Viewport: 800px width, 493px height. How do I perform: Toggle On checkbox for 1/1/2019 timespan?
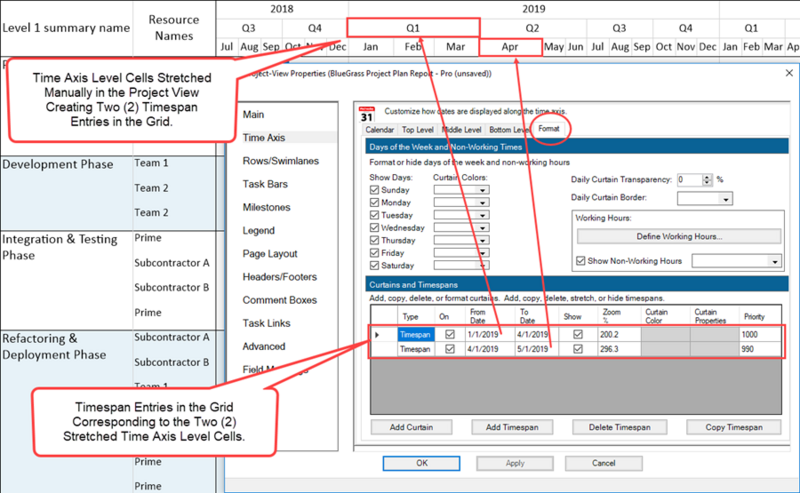[x=449, y=334]
